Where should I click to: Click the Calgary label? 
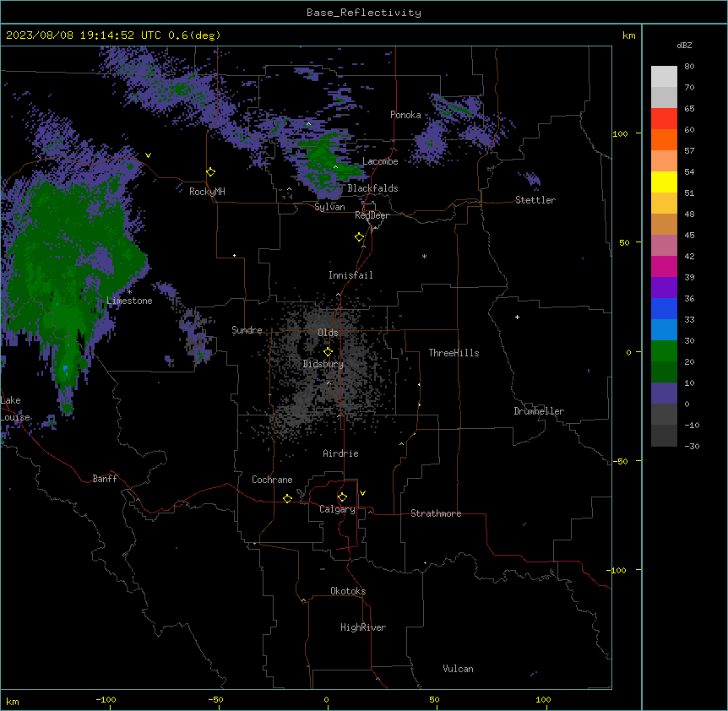click(x=337, y=509)
